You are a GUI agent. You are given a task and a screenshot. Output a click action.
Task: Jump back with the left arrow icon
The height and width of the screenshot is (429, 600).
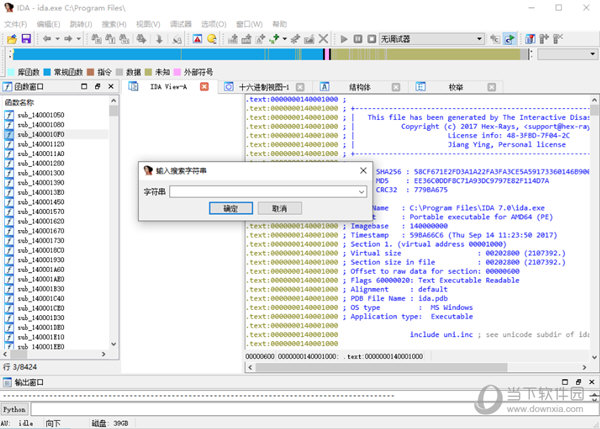click(x=47, y=39)
